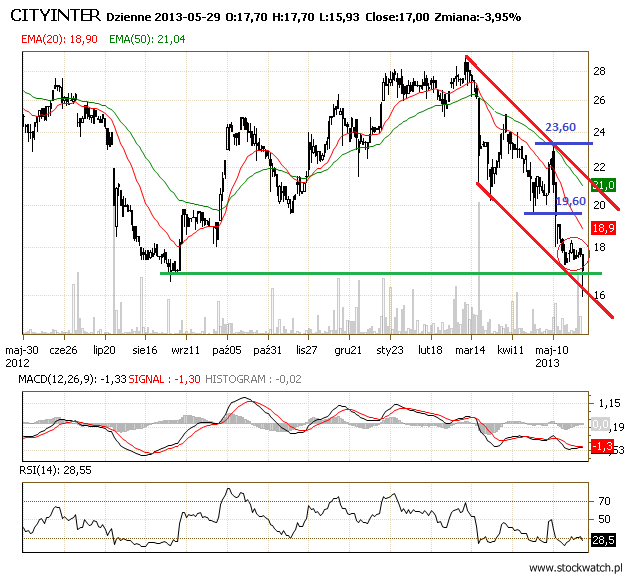Click the 'maj-10 2013' date axis label
This screenshot has height=580, width=630.
pyautogui.click(x=552, y=357)
